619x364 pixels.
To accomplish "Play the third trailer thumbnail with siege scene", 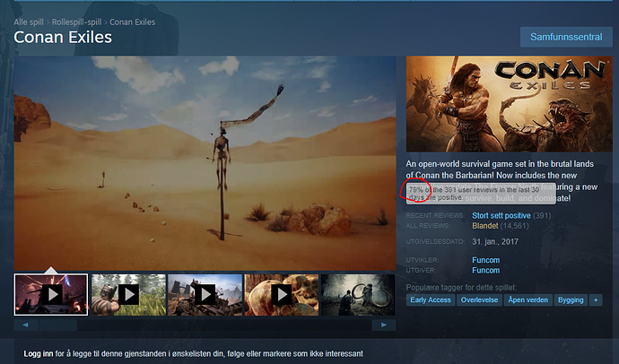I will [x=205, y=295].
